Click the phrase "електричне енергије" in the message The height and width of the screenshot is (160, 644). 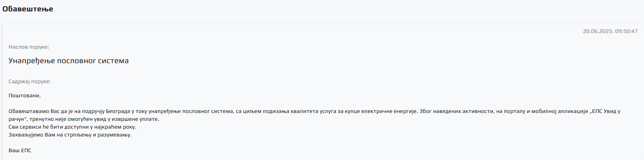pos(389,111)
